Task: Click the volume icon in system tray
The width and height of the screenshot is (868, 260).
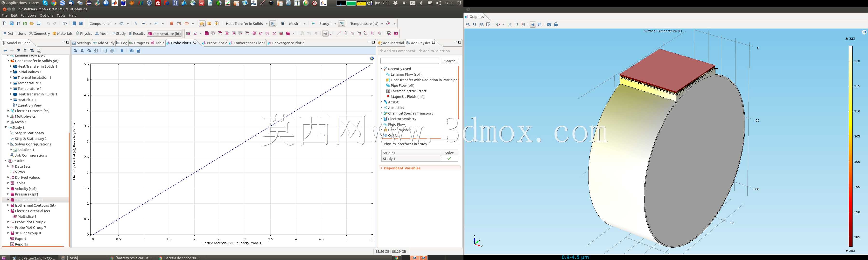Action: click(439, 3)
